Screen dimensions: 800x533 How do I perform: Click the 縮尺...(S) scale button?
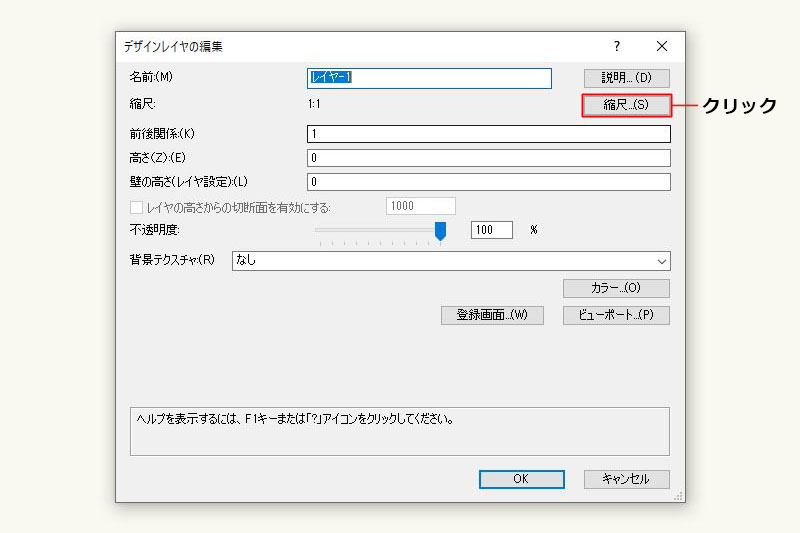627,105
